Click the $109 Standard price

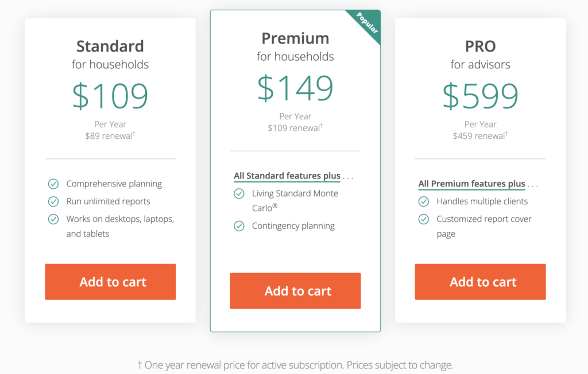(110, 96)
